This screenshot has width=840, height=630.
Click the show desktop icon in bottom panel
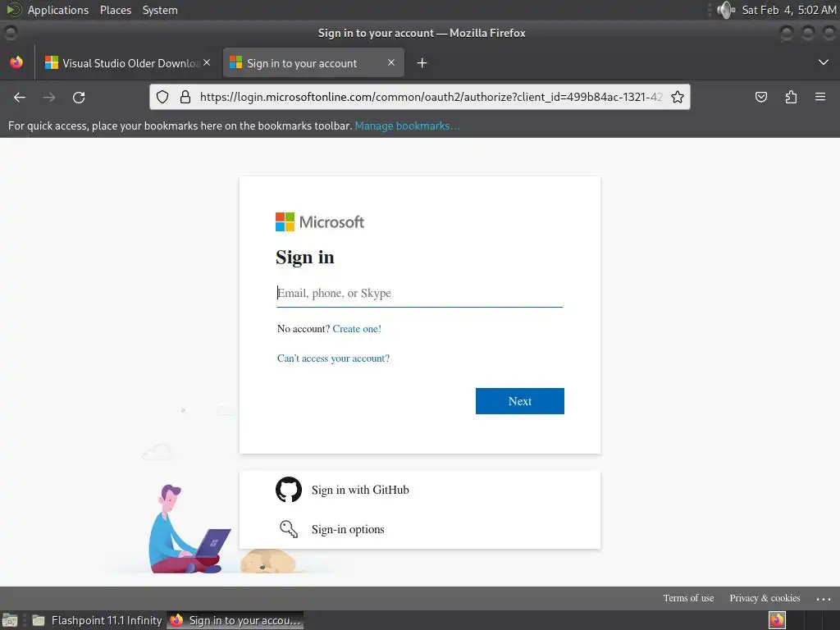10,620
